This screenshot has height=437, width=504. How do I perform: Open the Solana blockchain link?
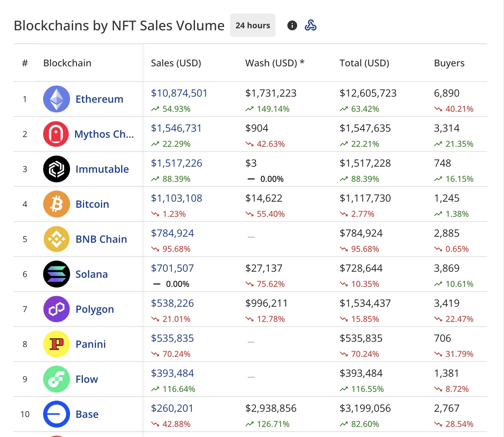[92, 274]
